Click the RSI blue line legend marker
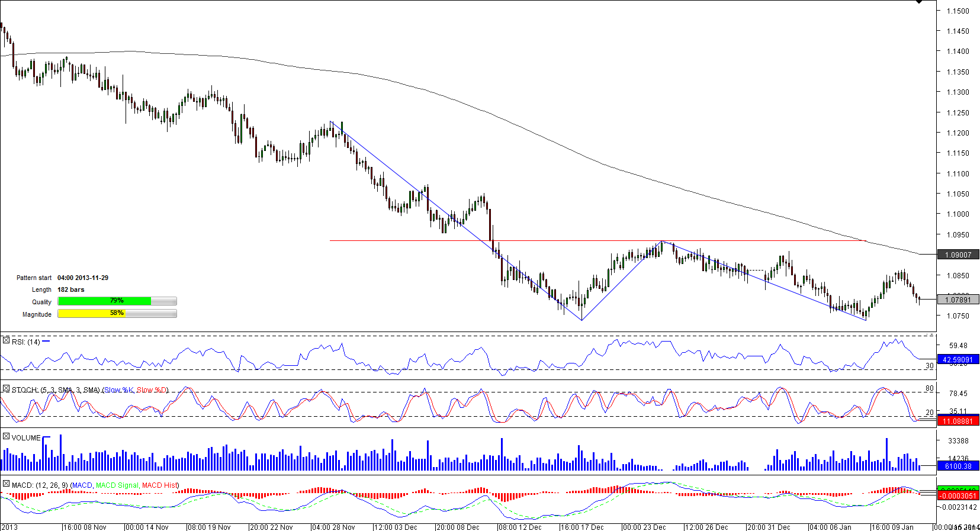 click(x=46, y=342)
